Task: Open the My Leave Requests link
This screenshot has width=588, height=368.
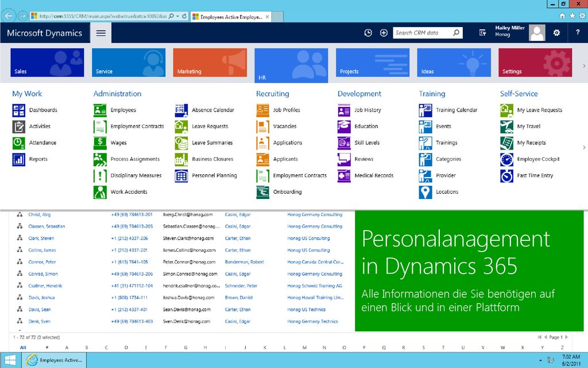Action: pos(540,110)
